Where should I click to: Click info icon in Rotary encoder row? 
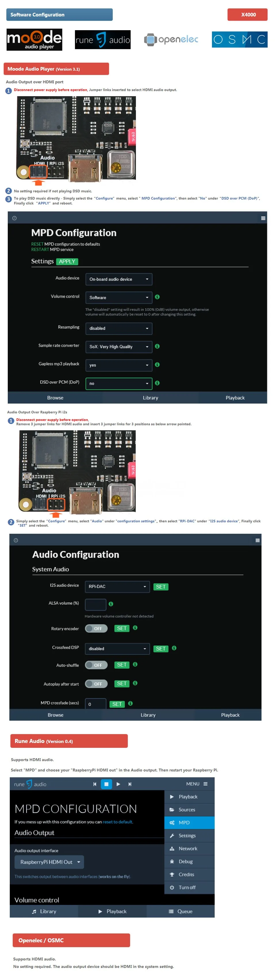pos(135,628)
